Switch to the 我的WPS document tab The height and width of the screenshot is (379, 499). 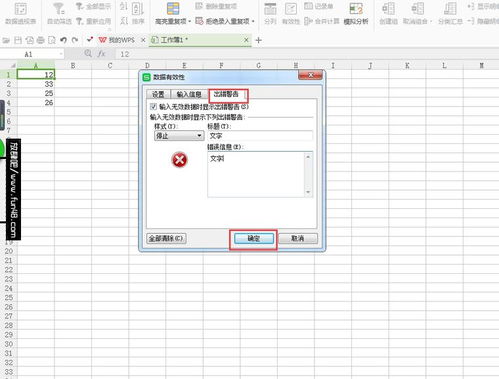tap(117, 40)
